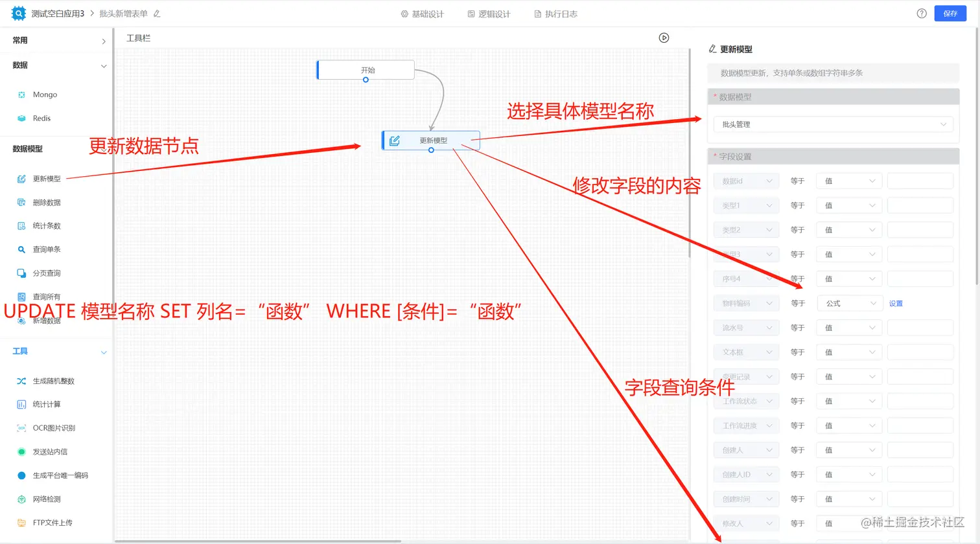Run the flow with the play icon
980x544 pixels.
pos(664,38)
